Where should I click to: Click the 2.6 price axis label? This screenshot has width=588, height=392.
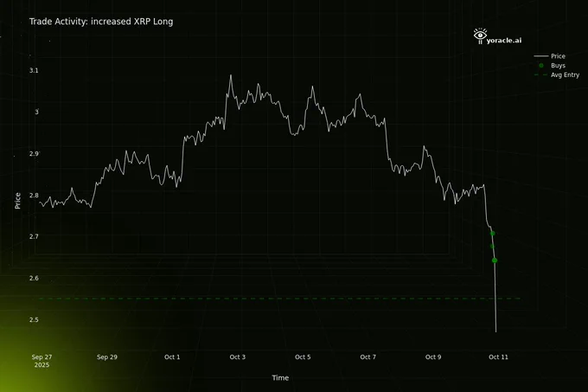coord(34,278)
